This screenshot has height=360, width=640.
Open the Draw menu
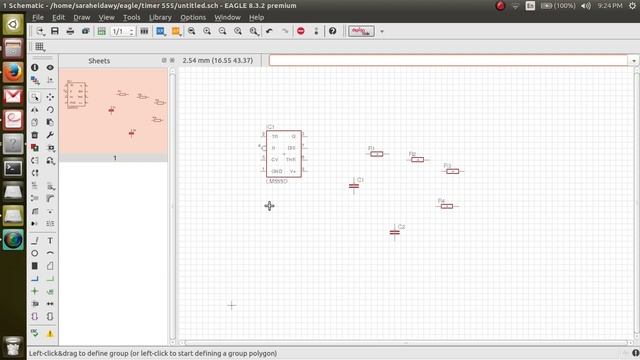[x=82, y=18]
